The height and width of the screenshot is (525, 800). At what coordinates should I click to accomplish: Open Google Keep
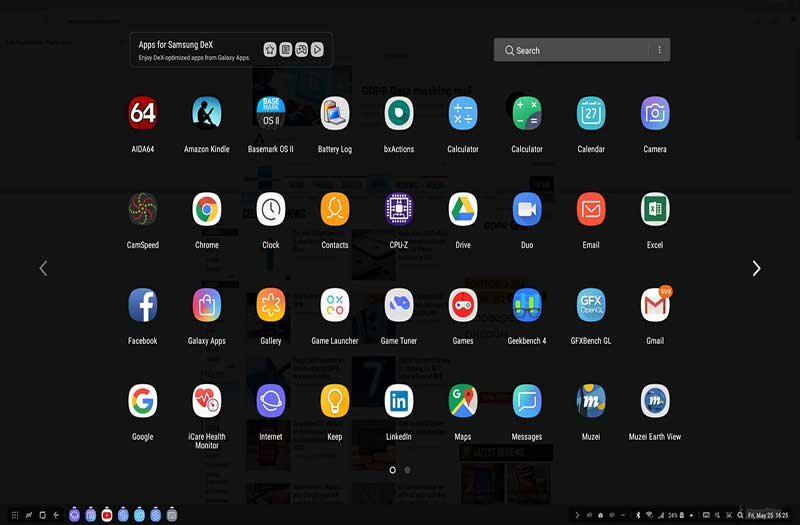click(x=335, y=401)
